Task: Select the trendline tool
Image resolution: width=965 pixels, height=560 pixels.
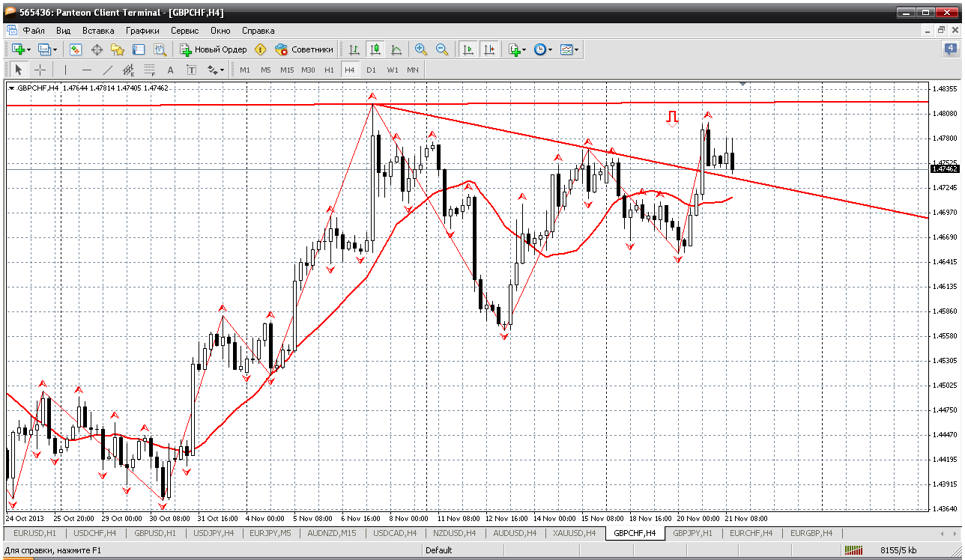Action: point(107,70)
